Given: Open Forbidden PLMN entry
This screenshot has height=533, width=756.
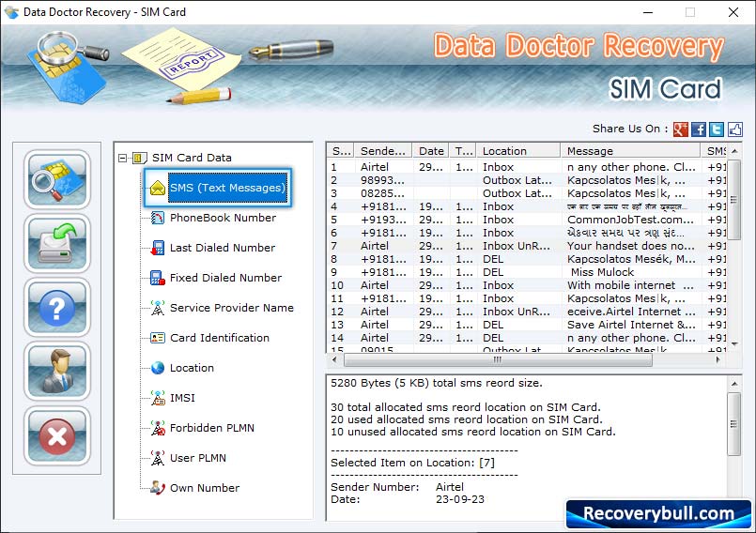Looking at the screenshot, I should [211, 428].
